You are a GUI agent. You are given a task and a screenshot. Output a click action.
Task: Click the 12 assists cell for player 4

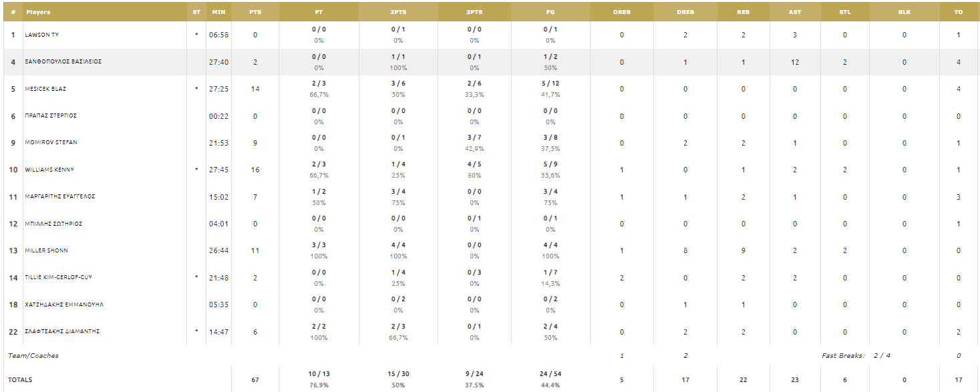(x=794, y=62)
